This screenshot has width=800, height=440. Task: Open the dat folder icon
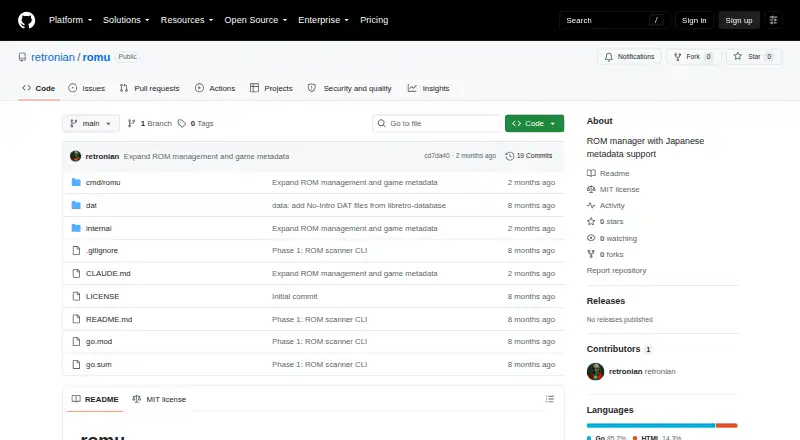[76, 205]
